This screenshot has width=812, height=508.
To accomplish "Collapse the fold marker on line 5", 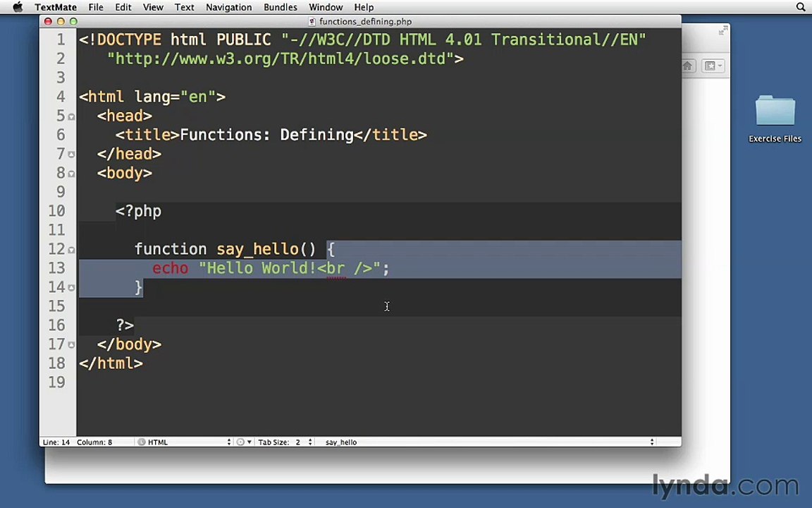I will 71,116.
